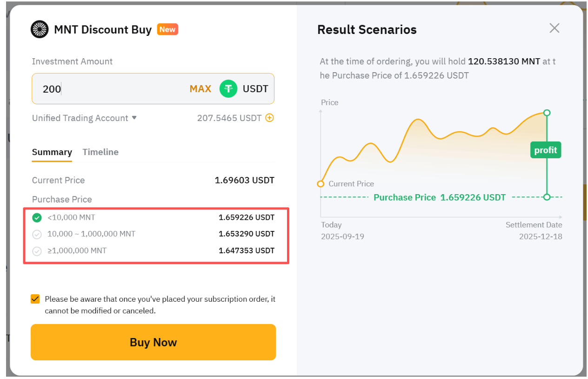588x379 pixels.
Task: Click the MNT token logo icon
Action: pos(40,29)
